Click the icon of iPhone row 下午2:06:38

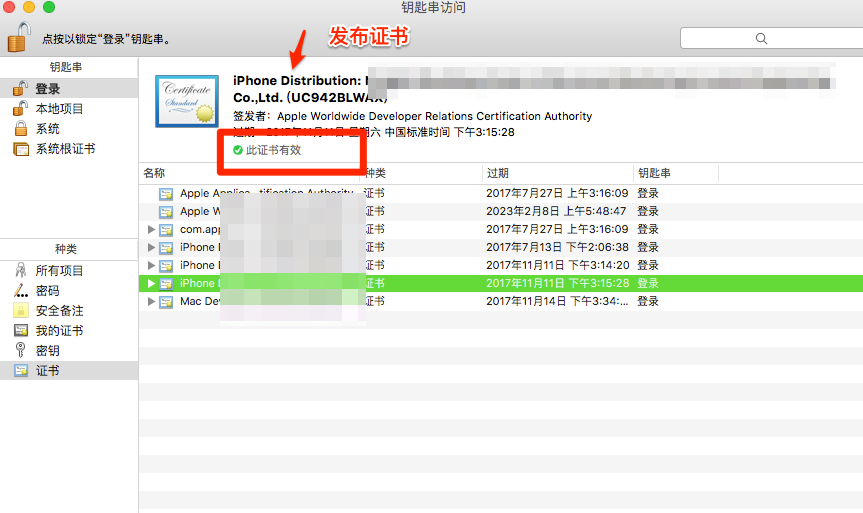coord(166,248)
